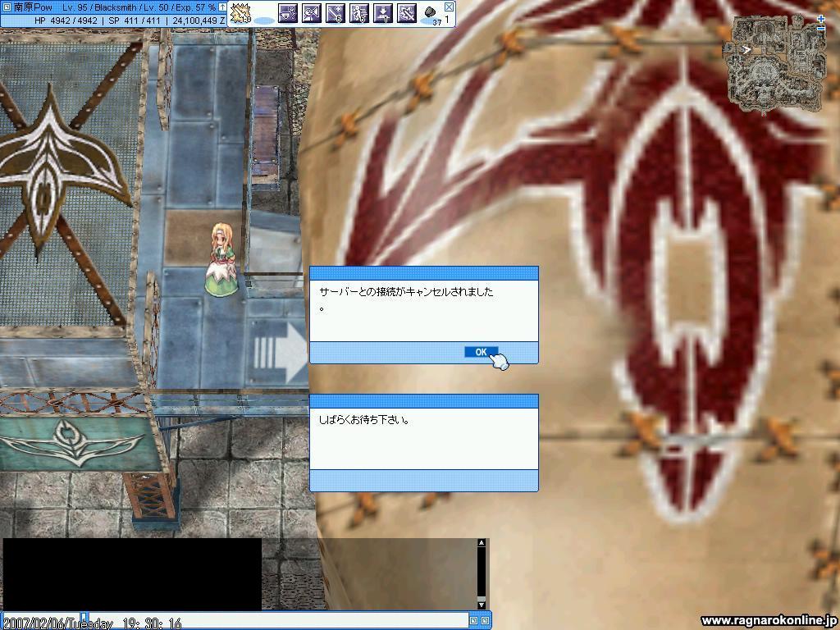Zoom out the minimap with the minus button
The image size is (840, 630).
pyautogui.click(x=821, y=29)
